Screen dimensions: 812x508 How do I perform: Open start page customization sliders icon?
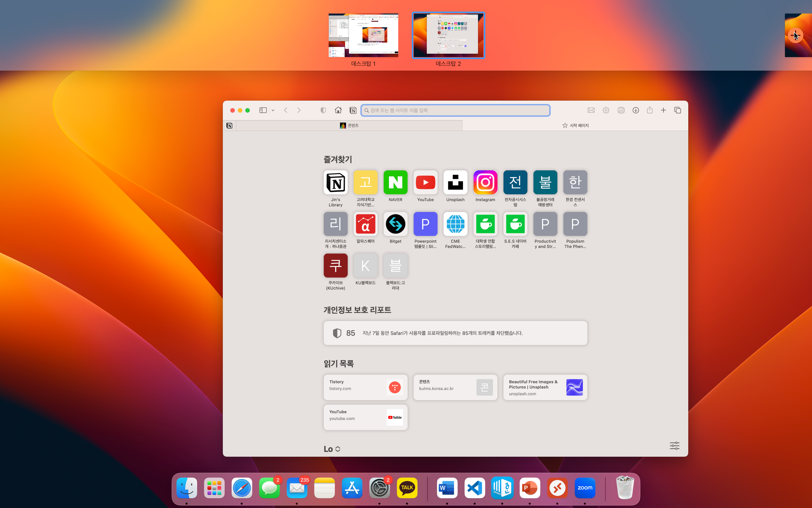[x=675, y=446]
